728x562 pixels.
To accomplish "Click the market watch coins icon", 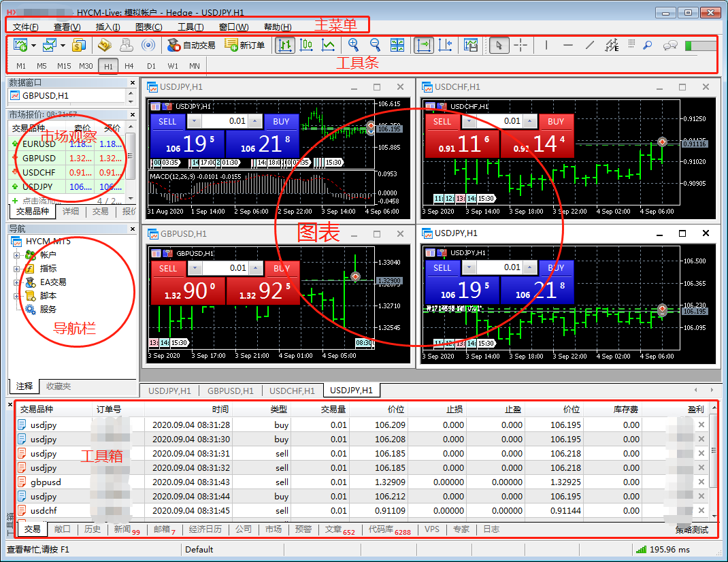I will 79,45.
